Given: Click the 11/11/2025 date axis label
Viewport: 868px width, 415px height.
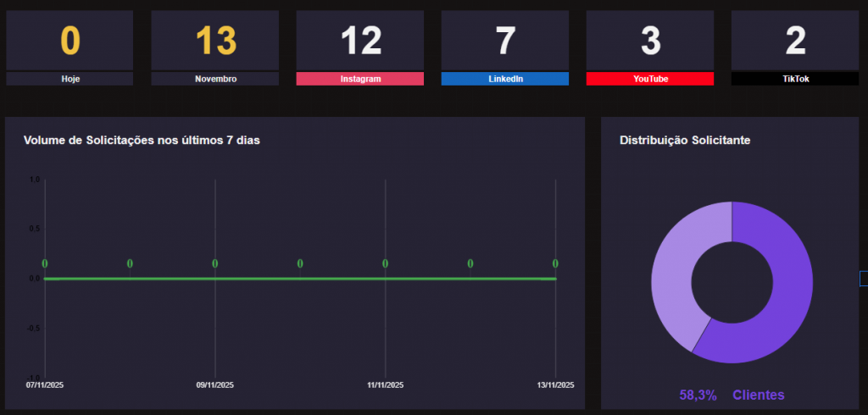Looking at the screenshot, I should (385, 385).
